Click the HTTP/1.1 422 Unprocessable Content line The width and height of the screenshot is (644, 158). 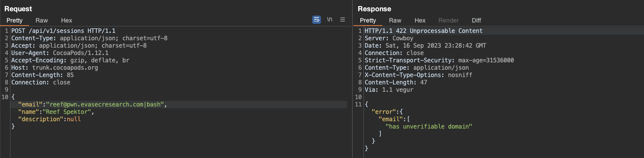[x=424, y=31]
